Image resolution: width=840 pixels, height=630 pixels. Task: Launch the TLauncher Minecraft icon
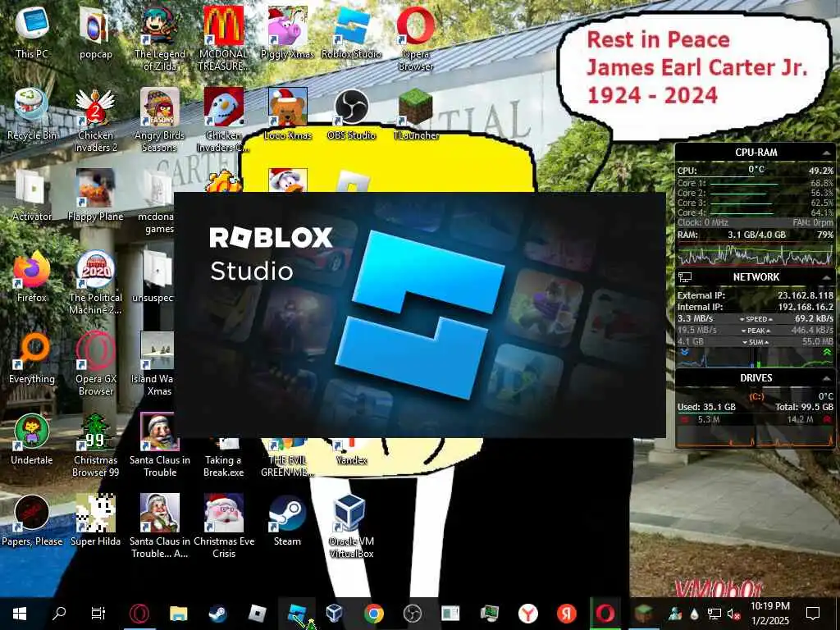pyautogui.click(x=416, y=113)
